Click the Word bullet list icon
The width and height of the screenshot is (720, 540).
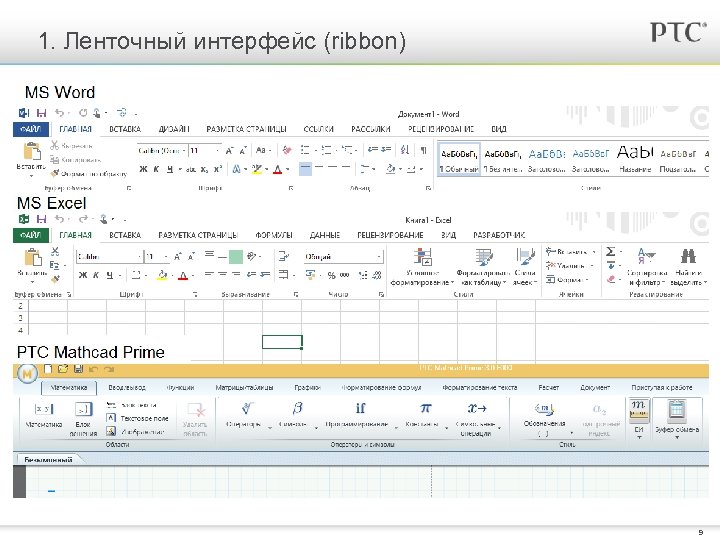click(304, 150)
